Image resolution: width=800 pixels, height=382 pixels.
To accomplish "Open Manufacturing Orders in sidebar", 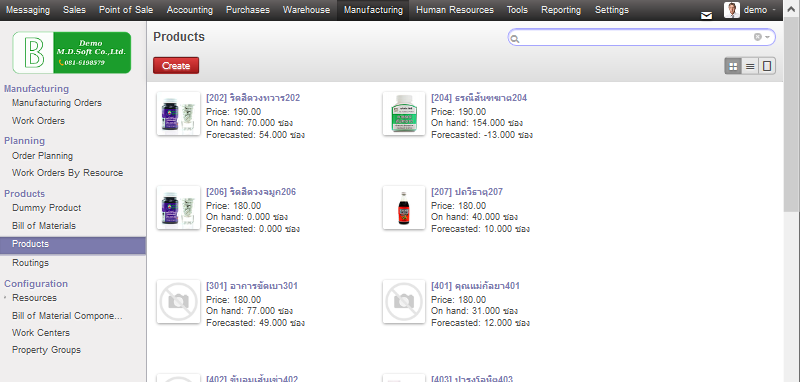I will [x=57, y=103].
